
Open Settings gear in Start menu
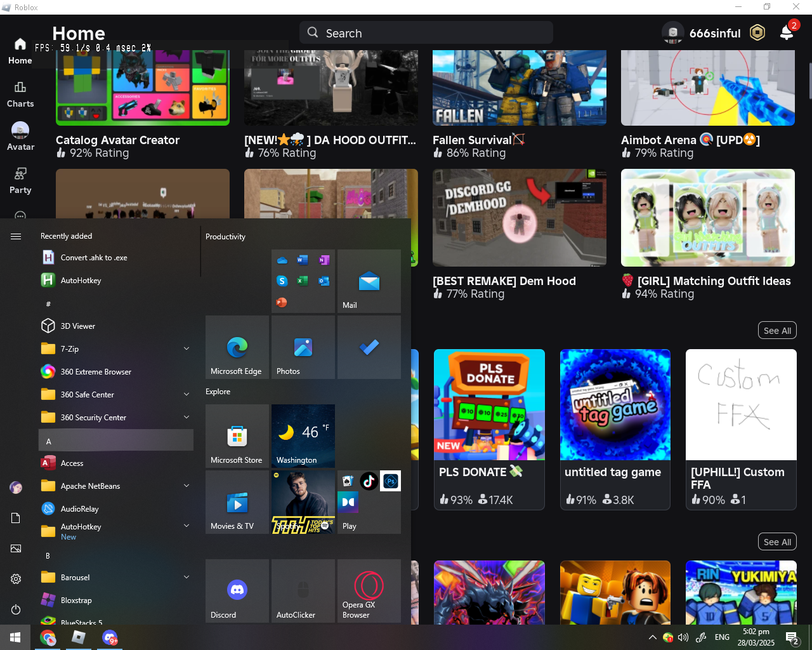tap(16, 579)
